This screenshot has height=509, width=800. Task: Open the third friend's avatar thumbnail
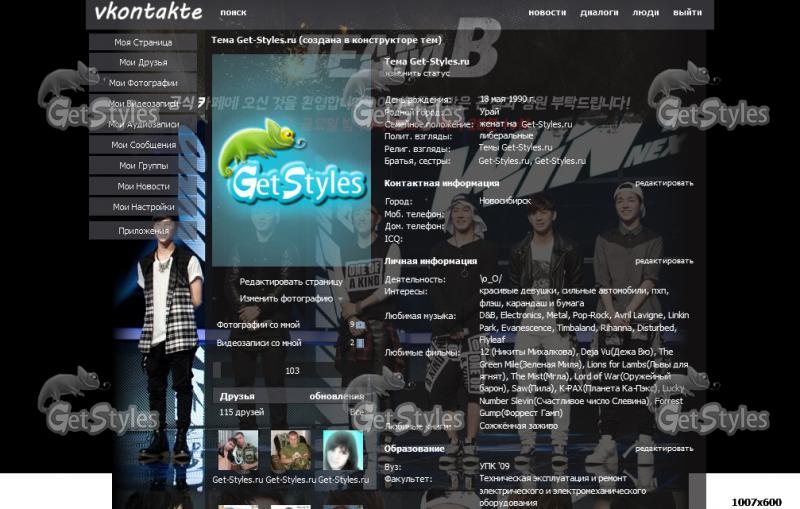pos(342,450)
